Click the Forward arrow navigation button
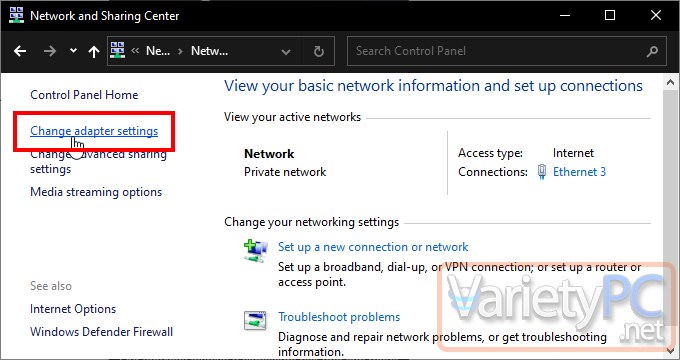The width and height of the screenshot is (680, 360). click(x=50, y=51)
